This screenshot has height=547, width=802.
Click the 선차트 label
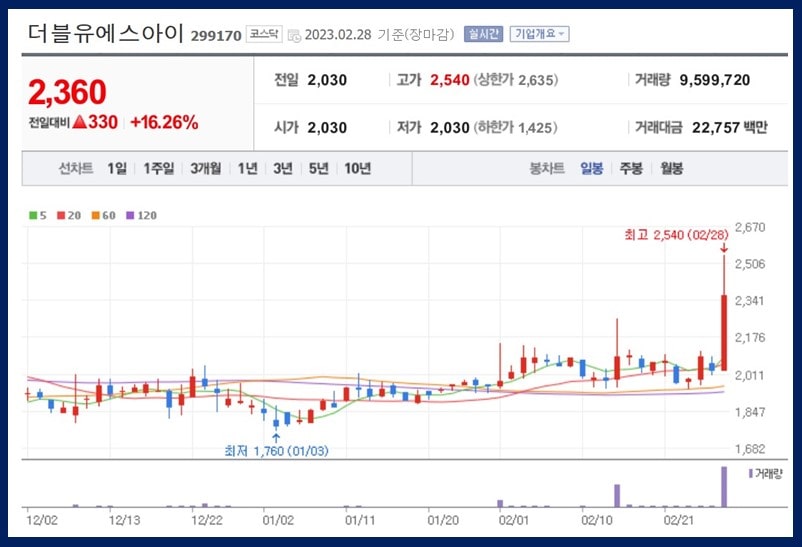coord(76,168)
